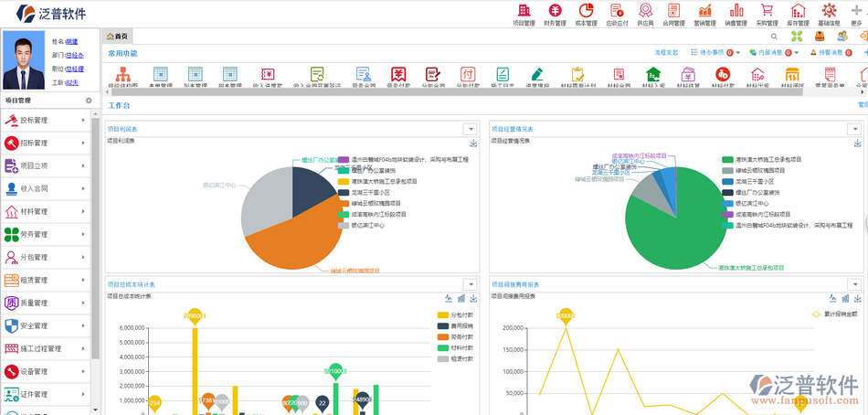Viewport: 868px width, 415px height.
Task: Toggle 分包付款 series in cost chart legend
Action: point(455,314)
